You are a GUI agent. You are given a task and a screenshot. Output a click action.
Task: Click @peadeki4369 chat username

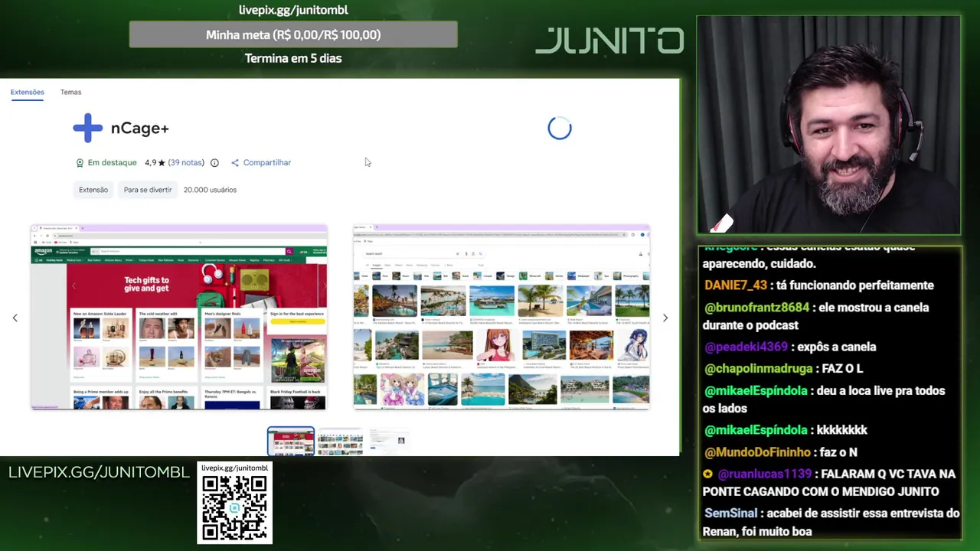(747, 347)
